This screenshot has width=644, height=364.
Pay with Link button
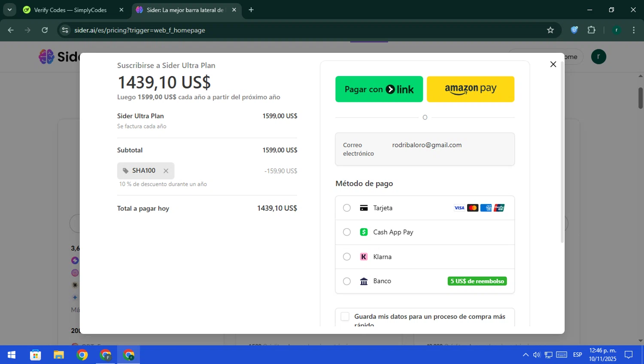[x=379, y=89]
